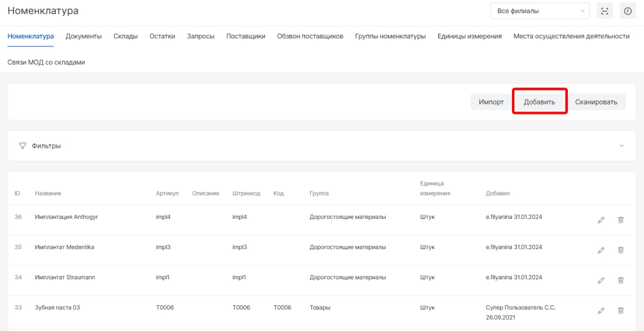644x331 pixels.
Task: Delete the Имплантация Anthogyr row
Action: [621, 220]
